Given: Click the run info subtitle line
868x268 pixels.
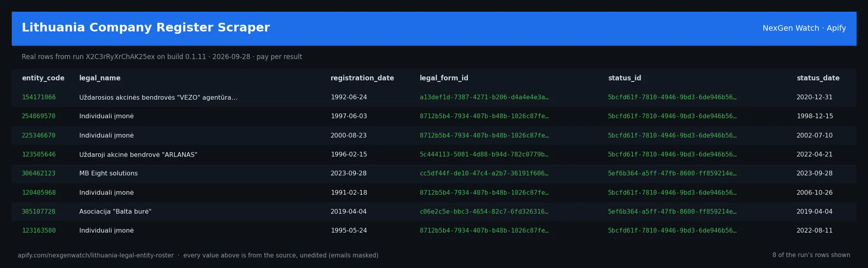Looking at the screenshot, I should pos(162,57).
